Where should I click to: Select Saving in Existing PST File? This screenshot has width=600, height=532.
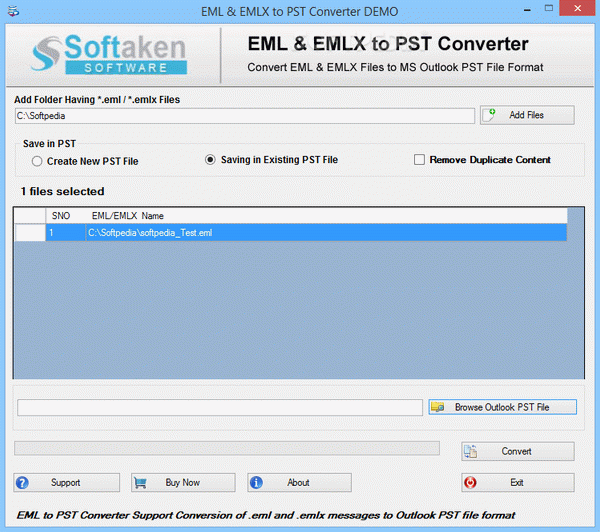[x=271, y=160]
